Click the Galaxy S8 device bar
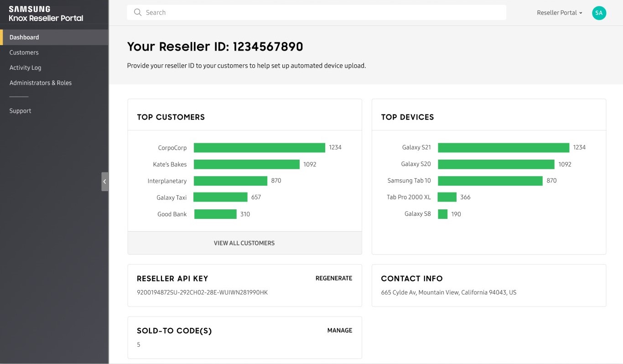 [442, 214]
